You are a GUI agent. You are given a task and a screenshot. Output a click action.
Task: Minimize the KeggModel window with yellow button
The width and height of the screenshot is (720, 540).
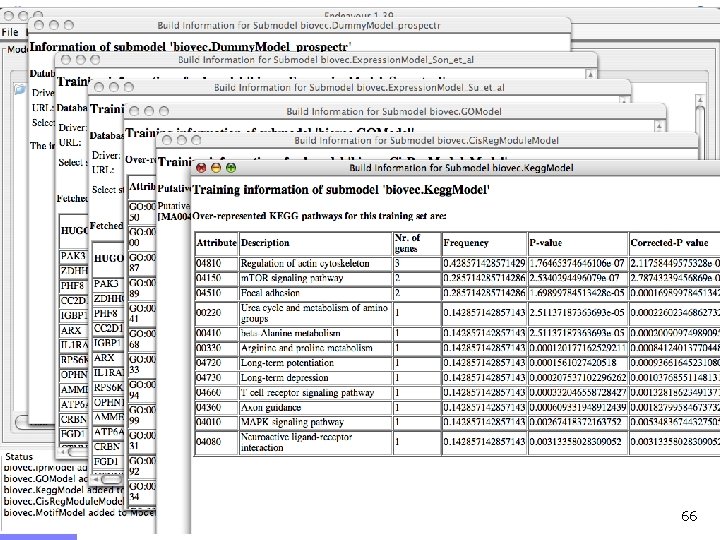click(x=216, y=168)
